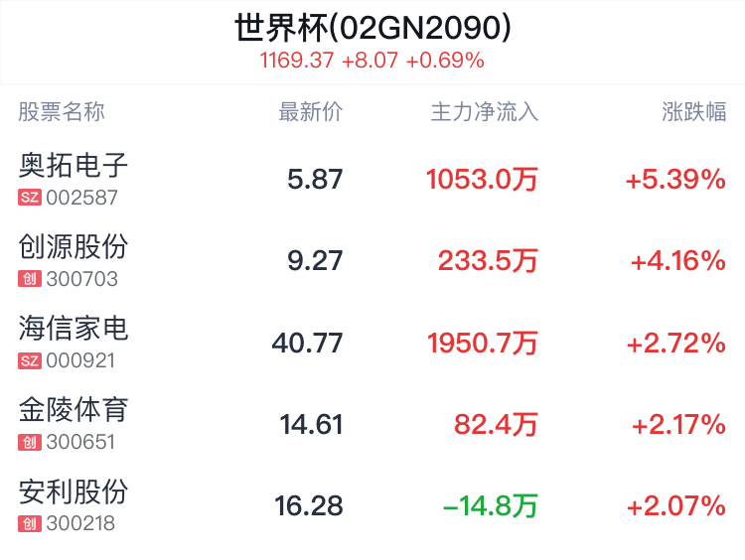Select the 海信家电 stock entry

[x=372, y=343]
